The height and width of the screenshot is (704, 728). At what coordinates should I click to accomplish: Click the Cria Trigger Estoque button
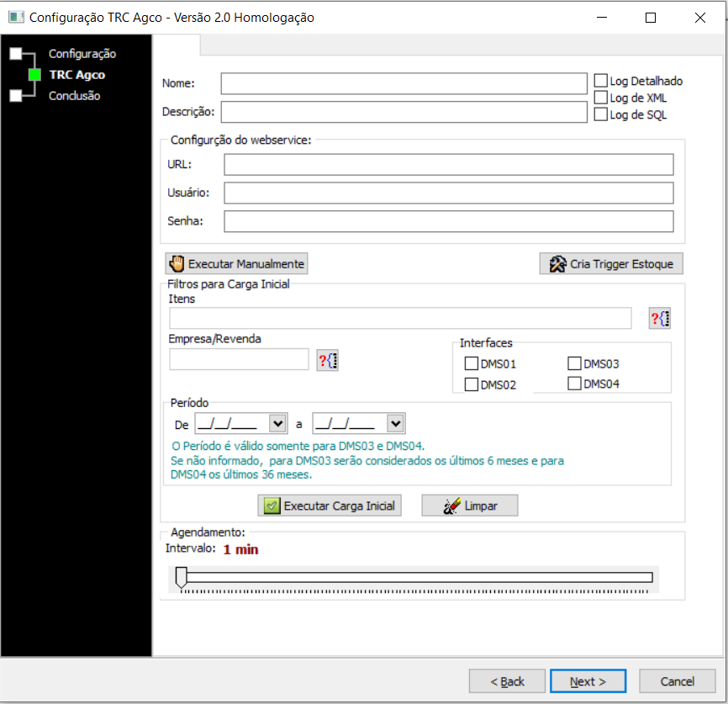point(611,263)
